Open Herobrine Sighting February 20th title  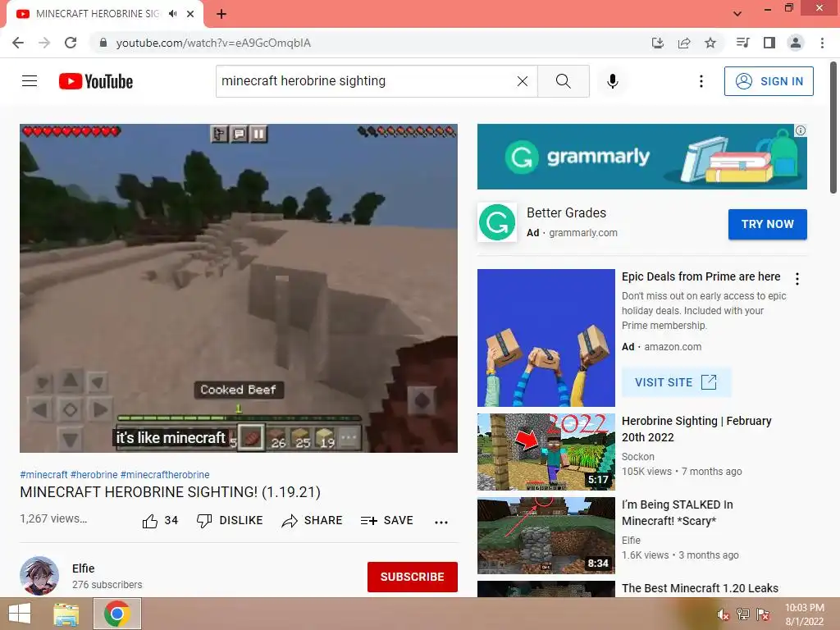pyautogui.click(x=696, y=429)
